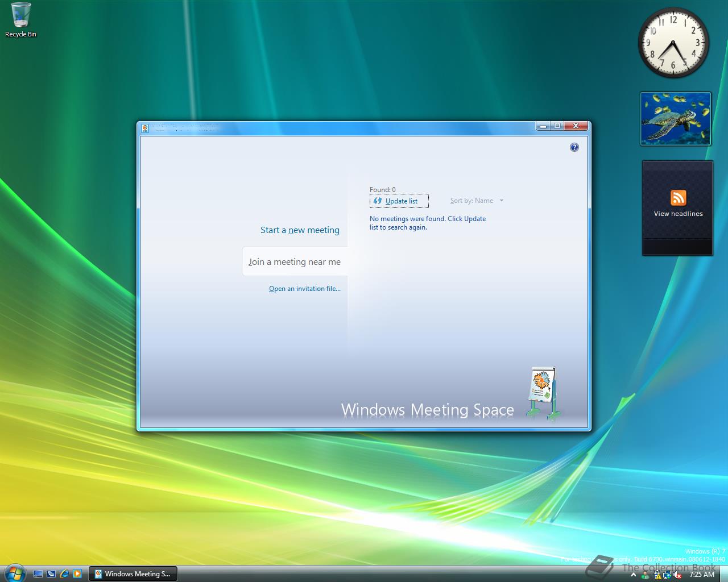
Task: Minimize the Windows Meeting Space window
Action: 543,126
